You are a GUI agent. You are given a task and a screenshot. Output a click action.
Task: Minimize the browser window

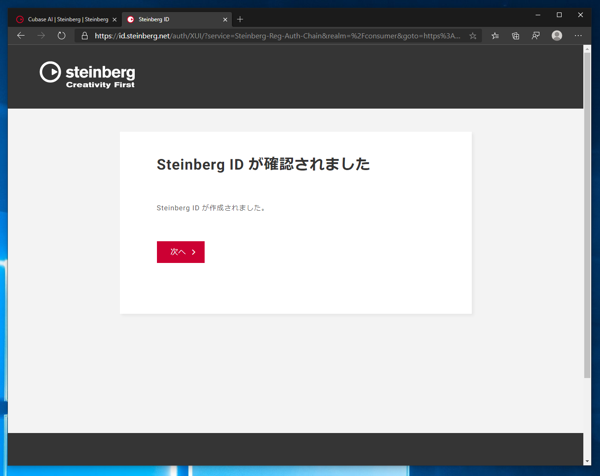pyautogui.click(x=538, y=15)
